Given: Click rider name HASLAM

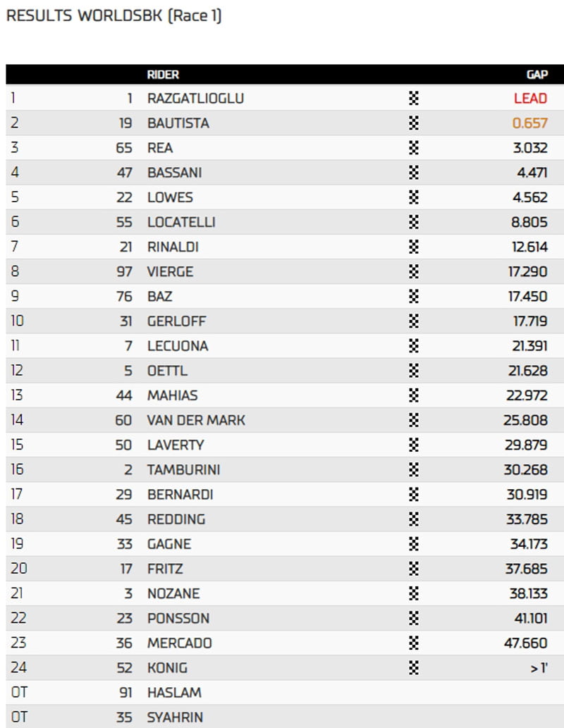Looking at the screenshot, I should tap(174, 693).
